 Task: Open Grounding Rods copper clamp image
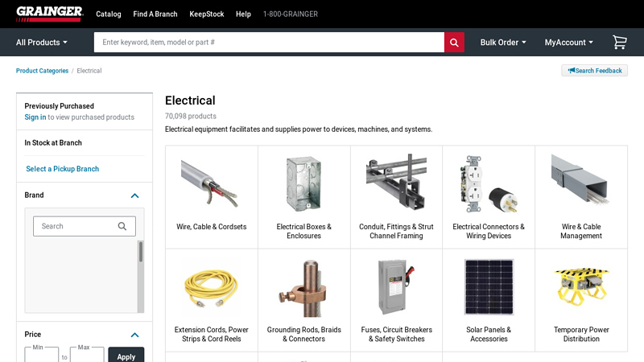point(303,288)
